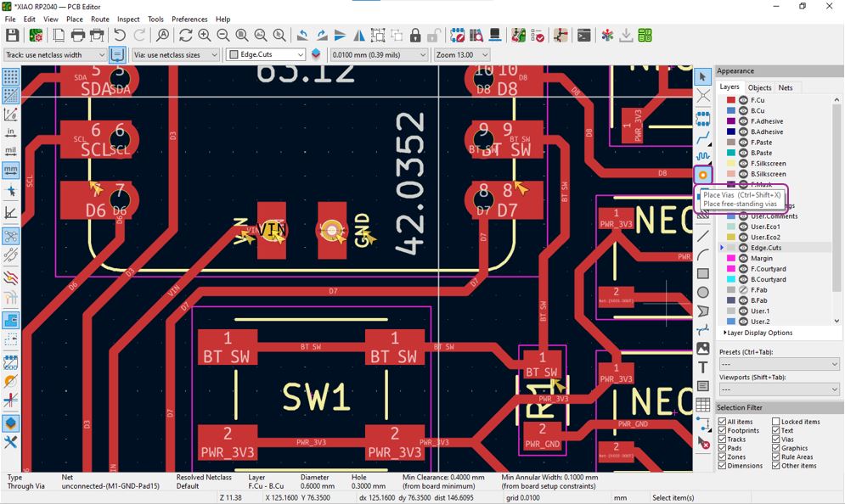This screenshot has height=504, width=845.
Task: Expand Layer Display Options
Action: [x=758, y=333]
